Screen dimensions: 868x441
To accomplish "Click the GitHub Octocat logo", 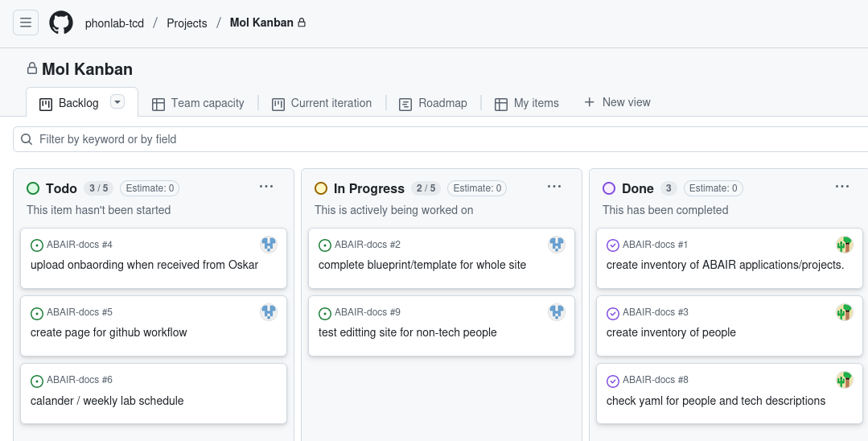I will click(x=61, y=23).
